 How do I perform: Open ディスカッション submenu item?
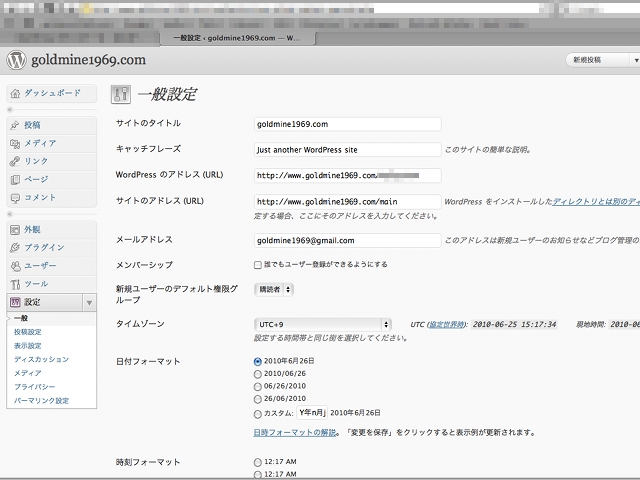(42, 360)
